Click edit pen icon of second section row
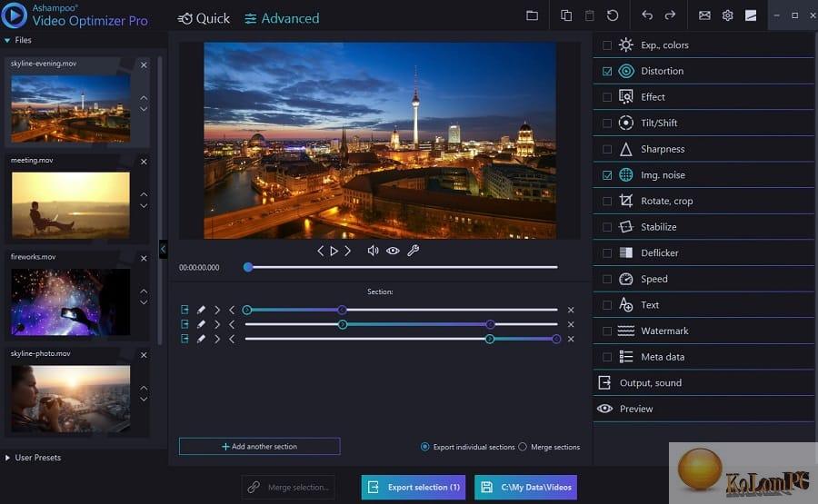This screenshot has width=818, height=504. (201, 324)
